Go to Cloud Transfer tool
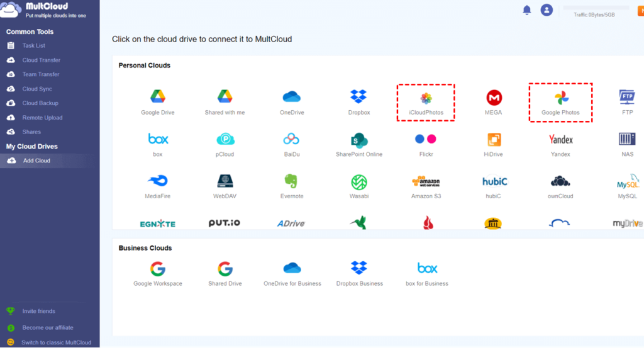644x350 pixels. tap(41, 60)
